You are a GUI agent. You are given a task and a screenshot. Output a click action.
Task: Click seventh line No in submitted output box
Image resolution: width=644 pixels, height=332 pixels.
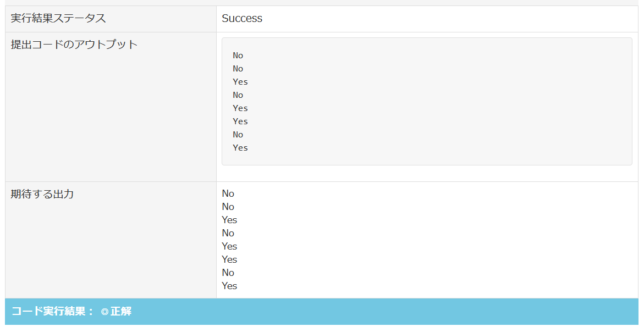[x=238, y=135]
